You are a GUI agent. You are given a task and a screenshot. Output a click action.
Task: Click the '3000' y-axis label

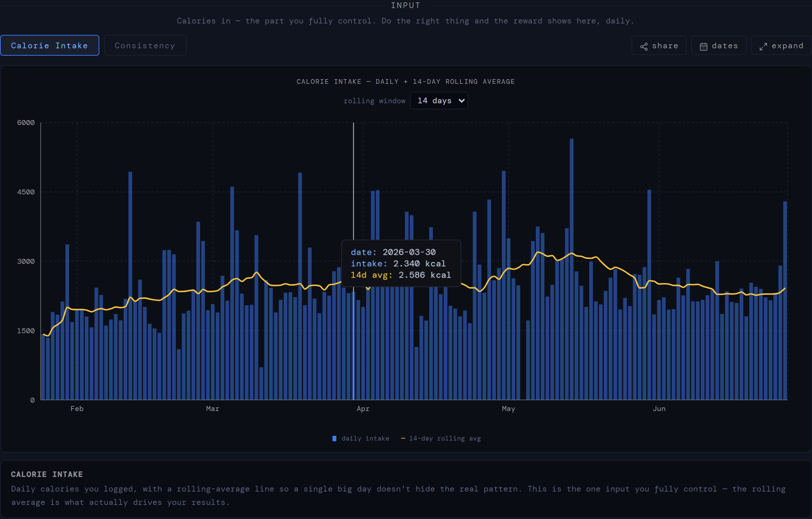[26, 262]
